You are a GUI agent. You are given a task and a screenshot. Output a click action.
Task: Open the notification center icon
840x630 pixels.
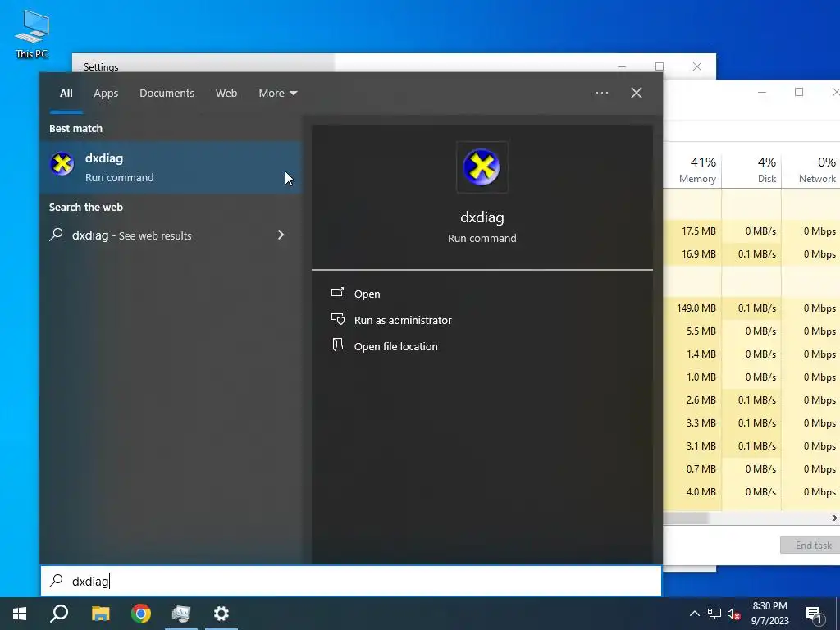click(x=814, y=614)
